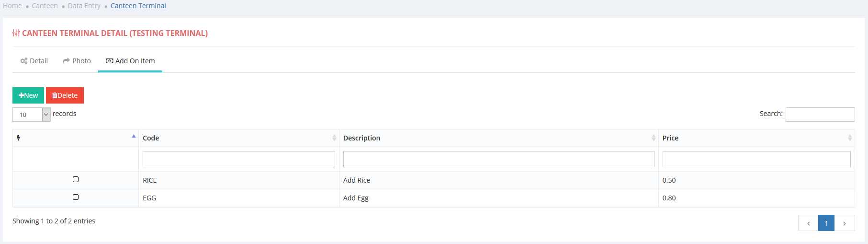
Task: Switch to the Detail tab
Action: click(x=34, y=61)
